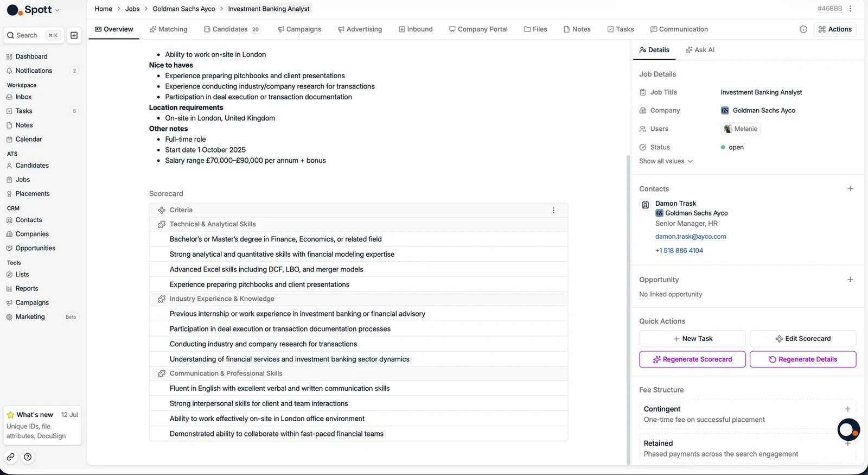Add an opportunity with the plus icon

coord(850,280)
